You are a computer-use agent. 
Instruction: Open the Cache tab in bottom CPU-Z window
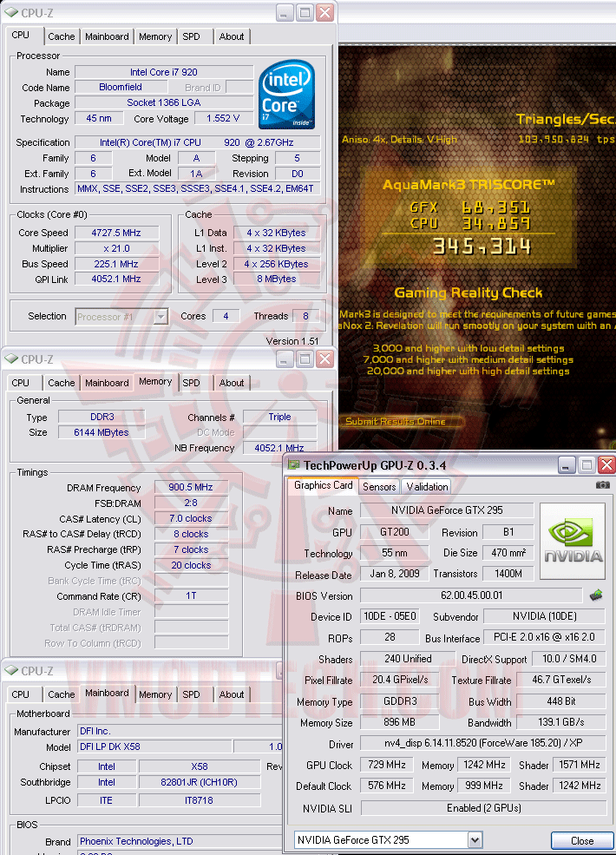point(62,694)
